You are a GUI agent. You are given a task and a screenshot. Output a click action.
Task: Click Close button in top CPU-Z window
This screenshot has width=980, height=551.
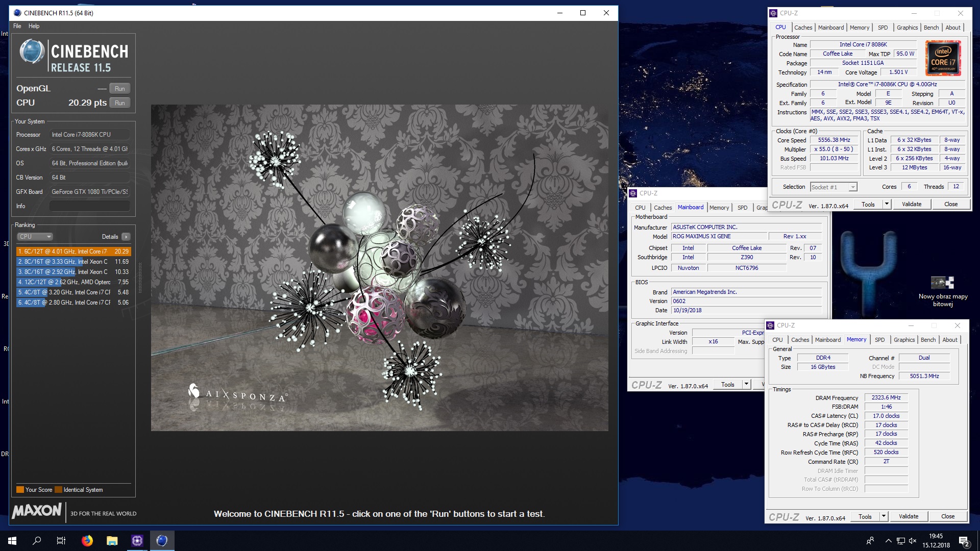(951, 204)
